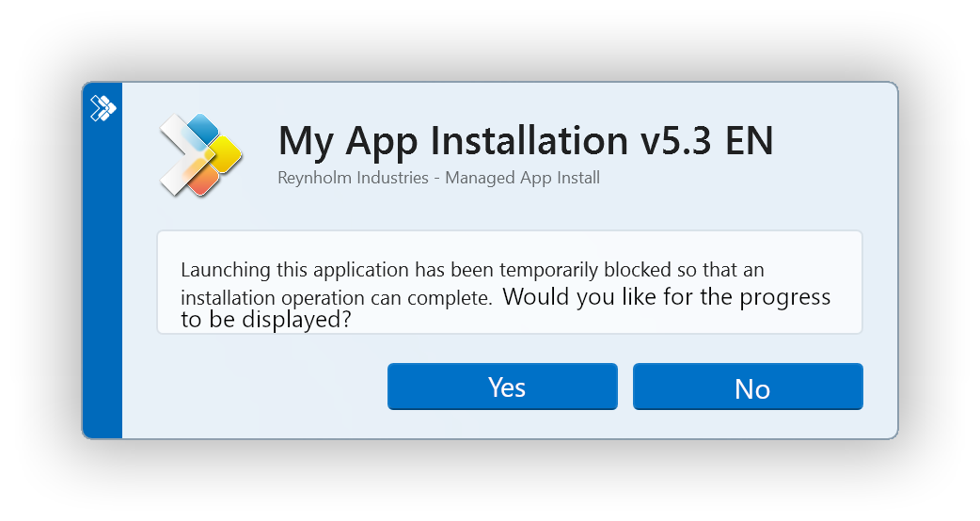Click the 'to be displayed?' text line
This screenshot has width=980, height=521.
pyautogui.click(x=266, y=320)
